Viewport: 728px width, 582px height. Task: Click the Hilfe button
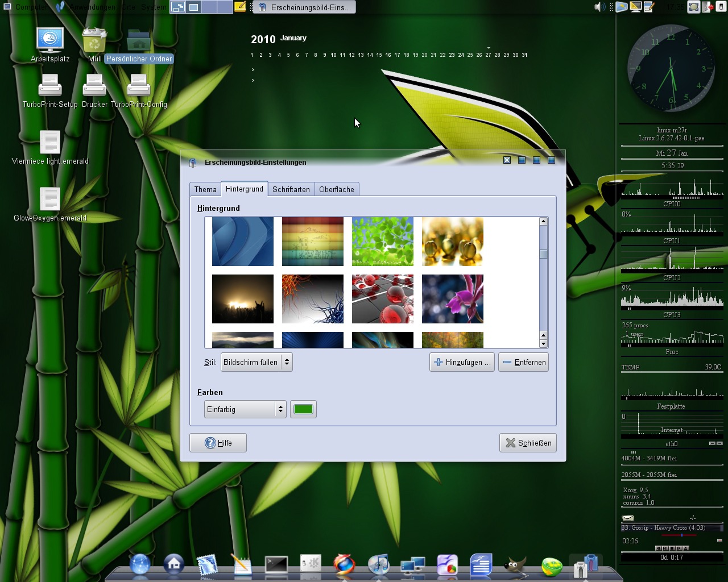click(x=218, y=443)
